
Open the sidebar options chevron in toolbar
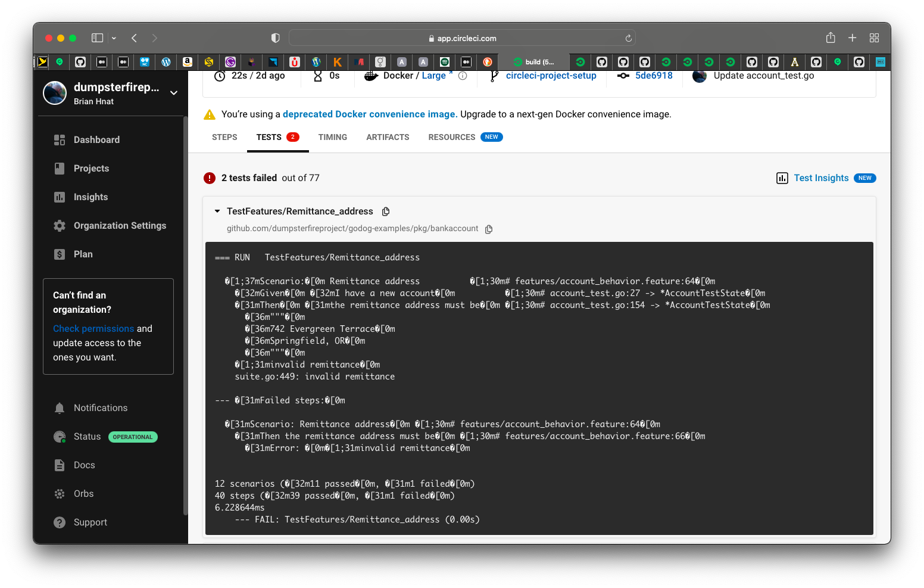coord(114,38)
